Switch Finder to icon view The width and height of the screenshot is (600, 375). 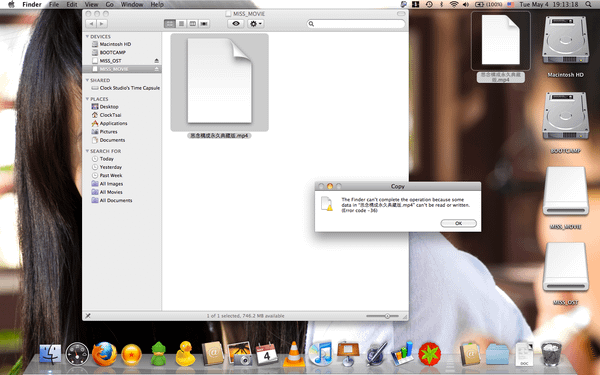coord(170,24)
